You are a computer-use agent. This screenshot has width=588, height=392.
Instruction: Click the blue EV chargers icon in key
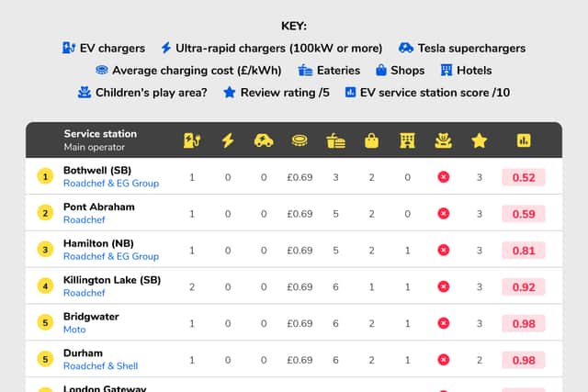(x=69, y=48)
